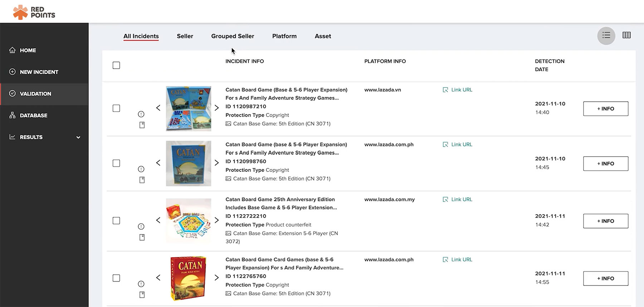Click the www.lazada.com.my platform text
644x307 pixels.
click(389, 199)
